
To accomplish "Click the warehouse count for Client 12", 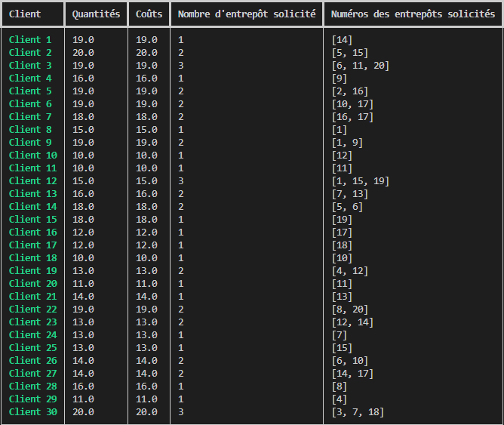I will click(x=181, y=181).
